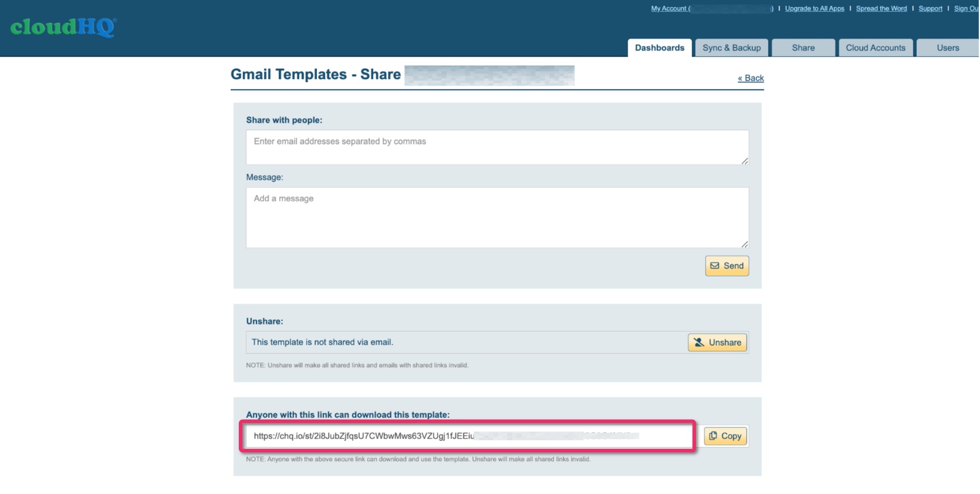Visit the Support link
Image resolution: width=980 pixels, height=494 pixels.
(x=931, y=9)
